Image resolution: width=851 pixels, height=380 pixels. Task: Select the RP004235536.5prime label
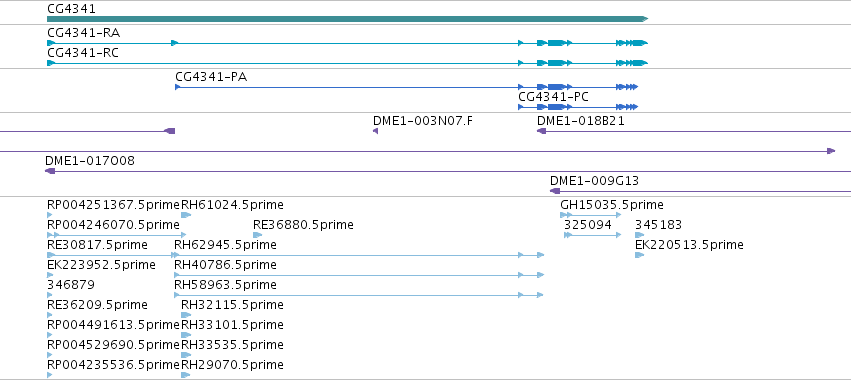pyautogui.click(x=113, y=365)
